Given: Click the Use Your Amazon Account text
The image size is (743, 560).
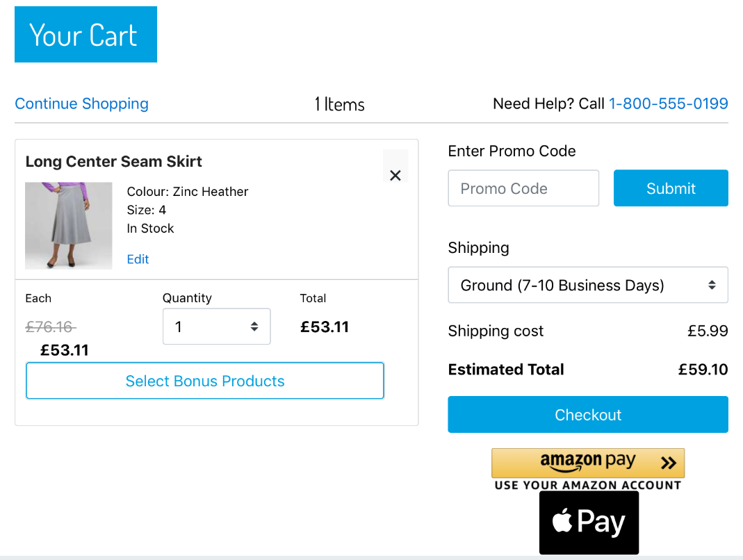Looking at the screenshot, I should point(588,485).
